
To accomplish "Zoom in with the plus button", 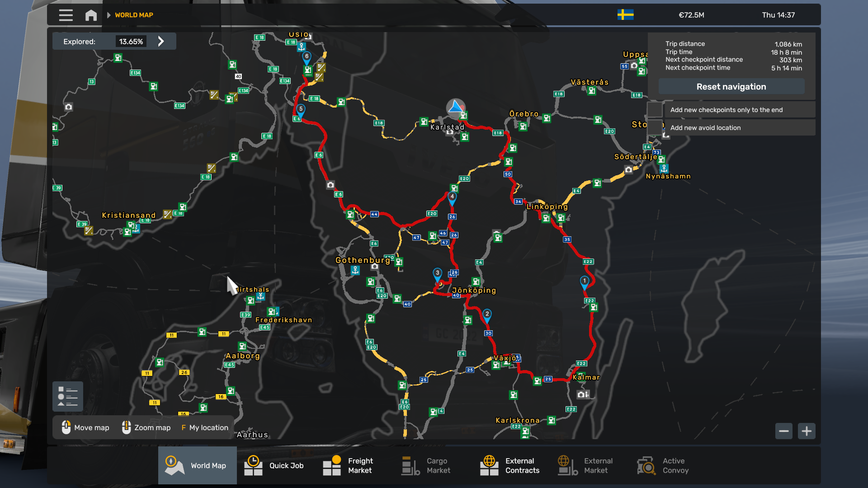I will click(807, 431).
